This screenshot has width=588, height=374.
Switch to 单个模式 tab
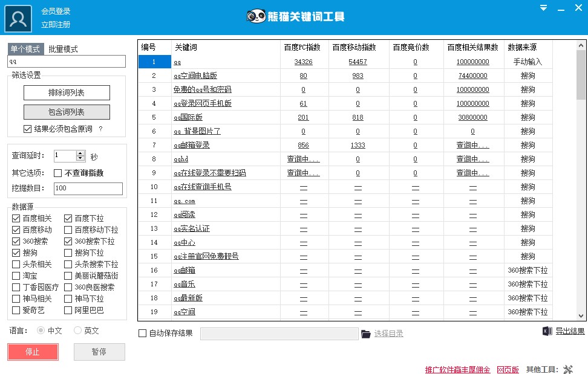pyautogui.click(x=25, y=49)
